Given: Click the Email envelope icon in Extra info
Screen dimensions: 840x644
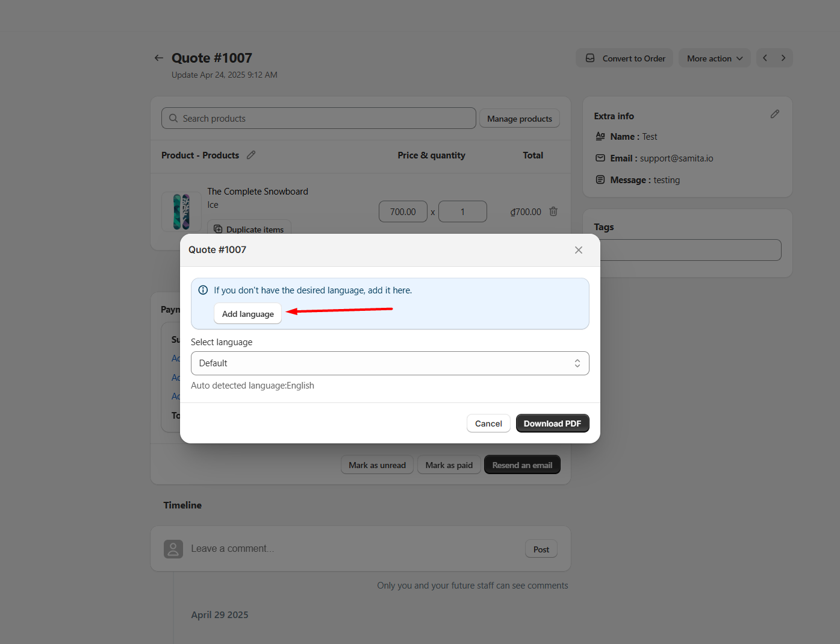Looking at the screenshot, I should (600, 158).
